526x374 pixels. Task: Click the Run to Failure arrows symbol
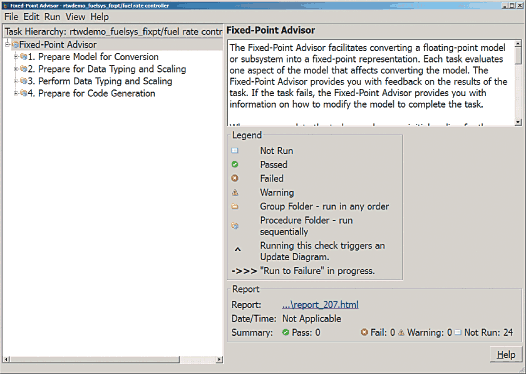[x=244, y=271]
